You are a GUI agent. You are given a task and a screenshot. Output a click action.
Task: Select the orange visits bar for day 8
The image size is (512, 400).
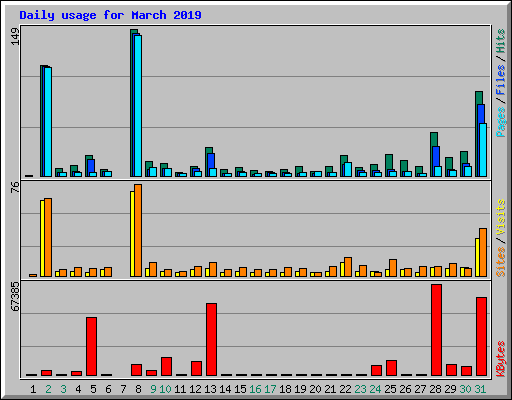[138, 230]
